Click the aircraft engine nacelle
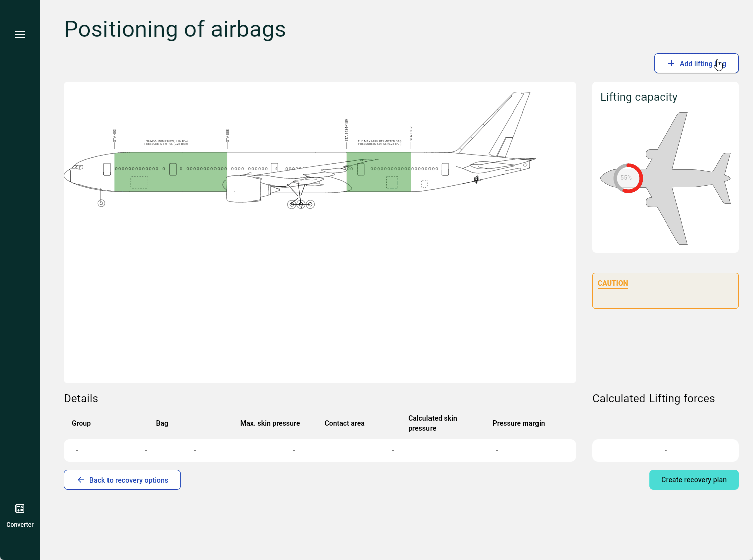The width and height of the screenshot is (753, 560). (x=246, y=189)
